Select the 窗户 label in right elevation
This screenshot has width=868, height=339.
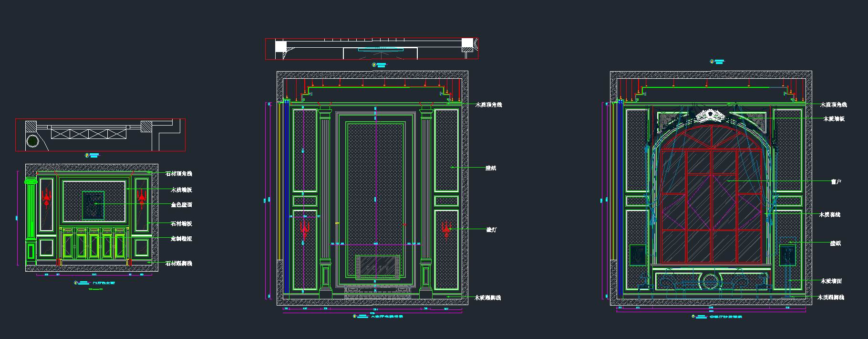836,182
